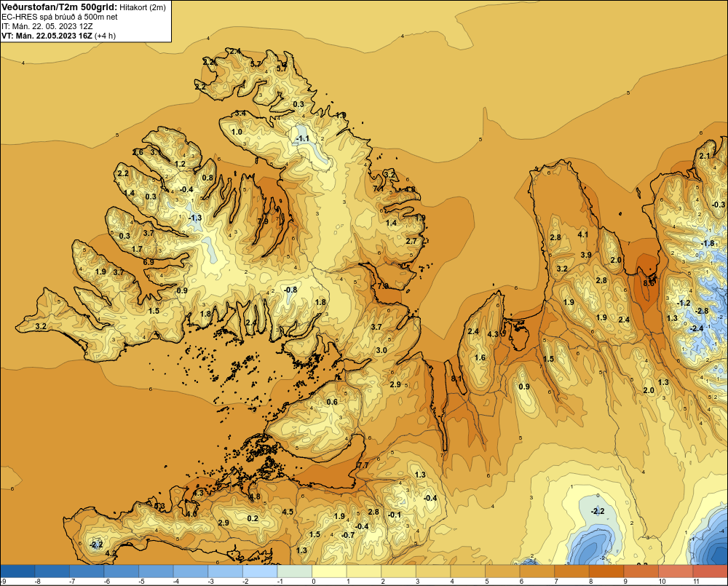
Task: Click the legend swatch right of 11
Action: pyautogui.click(x=711, y=571)
